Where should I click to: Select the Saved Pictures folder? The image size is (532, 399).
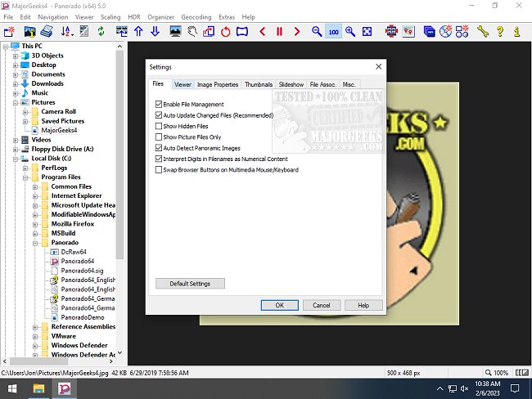[63, 121]
